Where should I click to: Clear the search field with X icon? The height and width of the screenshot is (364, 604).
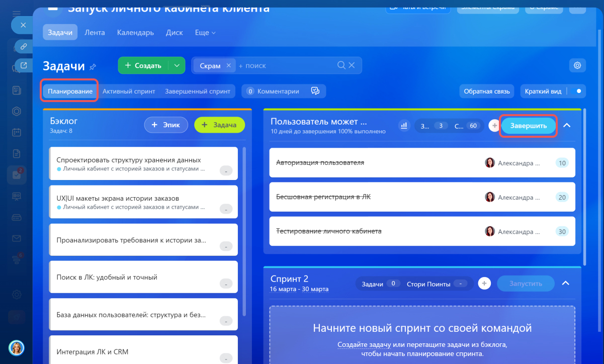(x=352, y=65)
